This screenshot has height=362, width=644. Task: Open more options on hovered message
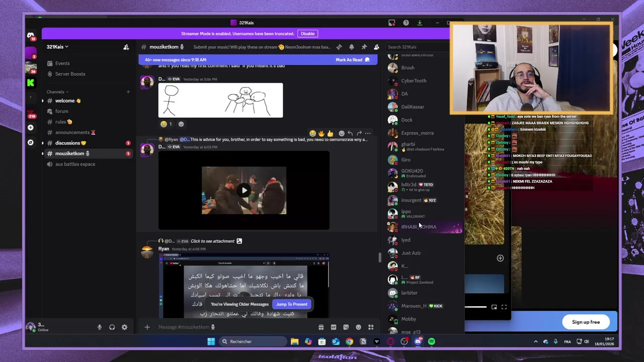pos(368,133)
